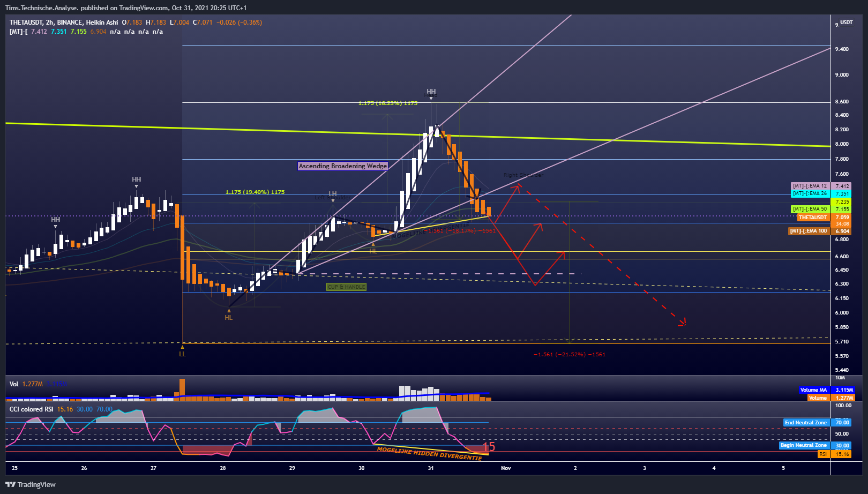Screen dimensions: 868x494
Task: Select the change value '−0.026 (−0.36%)'
Action: [239, 23]
